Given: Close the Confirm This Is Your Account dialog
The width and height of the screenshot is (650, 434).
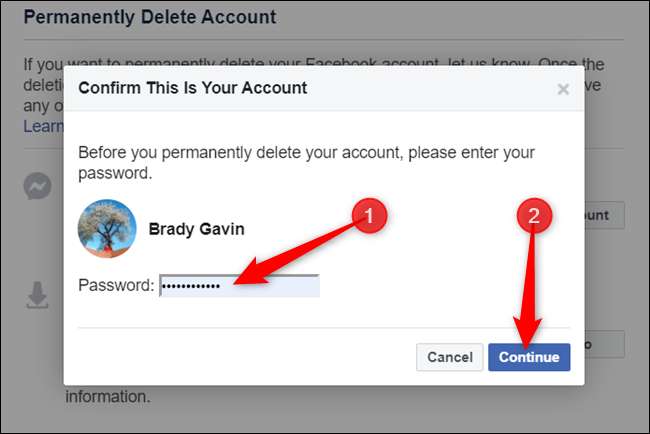Looking at the screenshot, I should [563, 89].
